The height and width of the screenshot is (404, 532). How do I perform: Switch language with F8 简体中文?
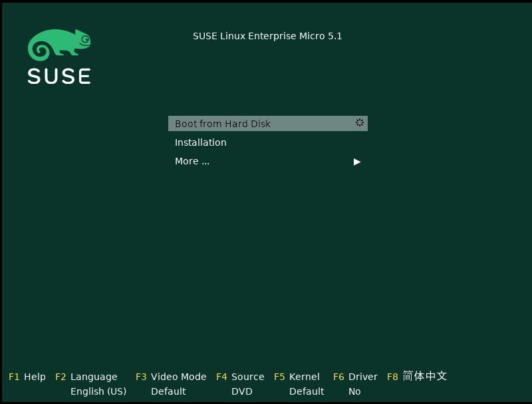pyautogui.click(x=417, y=376)
